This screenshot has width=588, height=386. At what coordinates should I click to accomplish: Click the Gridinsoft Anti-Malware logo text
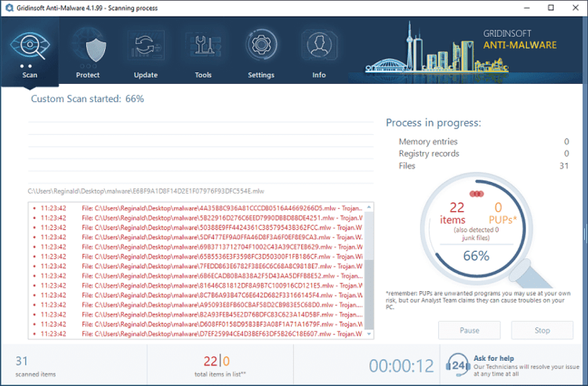point(520,39)
